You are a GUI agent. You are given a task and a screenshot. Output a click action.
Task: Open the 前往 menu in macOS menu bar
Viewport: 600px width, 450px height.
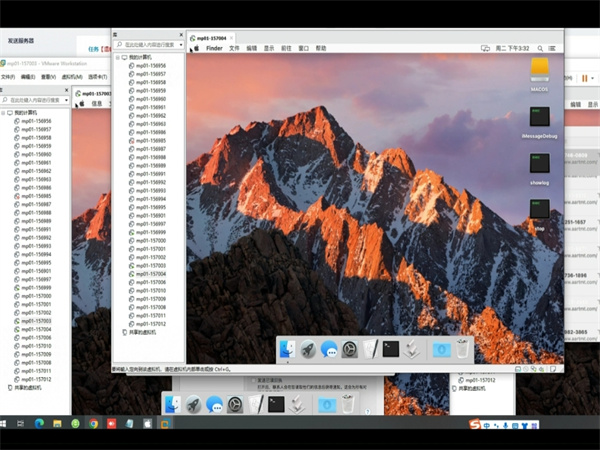(x=286, y=48)
